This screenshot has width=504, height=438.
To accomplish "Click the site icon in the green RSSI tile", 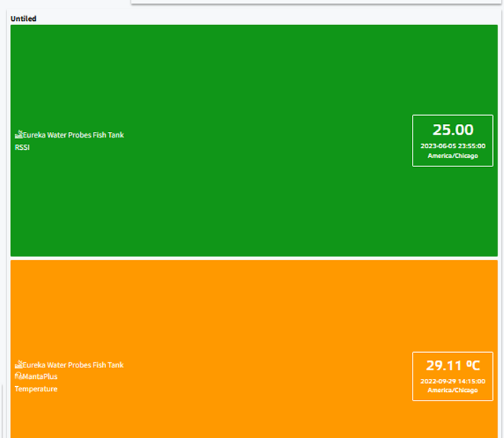I will point(19,135).
